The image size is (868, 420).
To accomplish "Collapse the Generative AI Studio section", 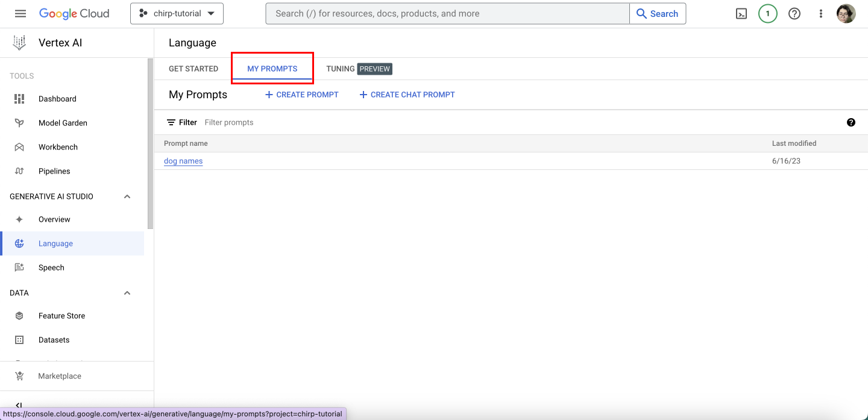I will pyautogui.click(x=127, y=196).
